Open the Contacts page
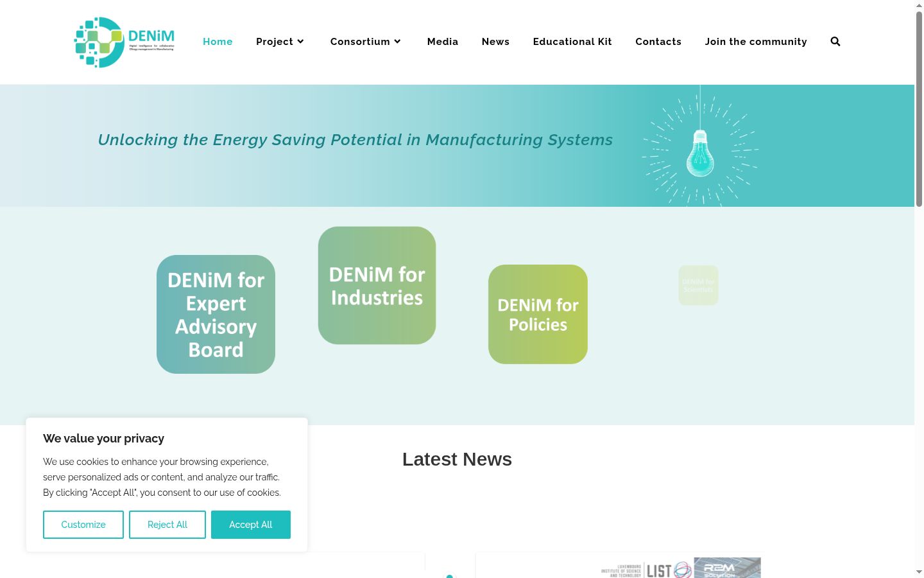 click(x=658, y=42)
